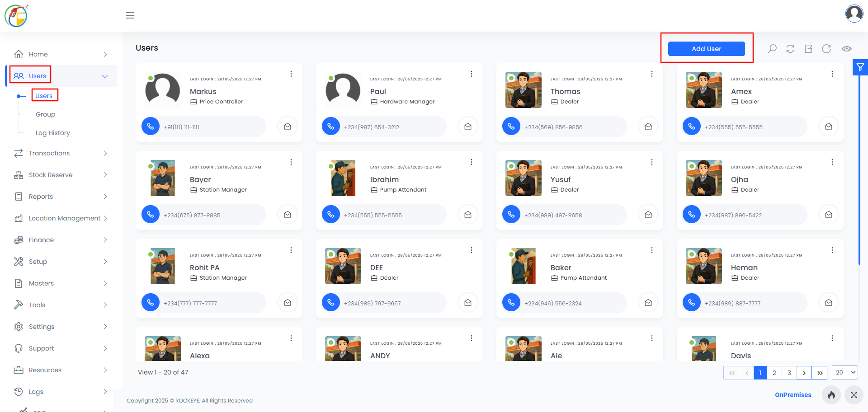Open the three-dot menu on Amex card
This screenshot has height=412, width=868.
832,74
